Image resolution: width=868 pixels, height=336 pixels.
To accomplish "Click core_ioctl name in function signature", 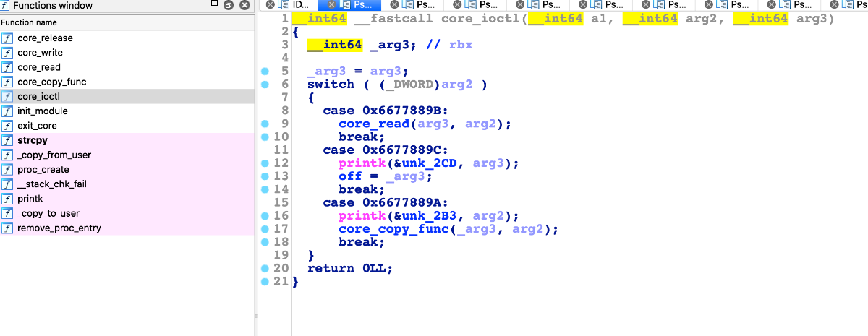I will click(481, 19).
